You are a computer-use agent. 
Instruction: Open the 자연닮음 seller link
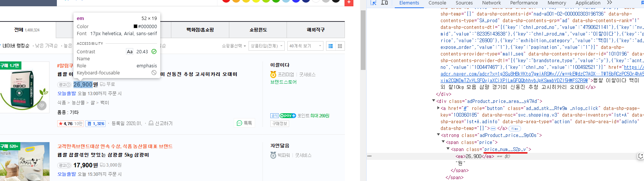[x=280, y=146]
